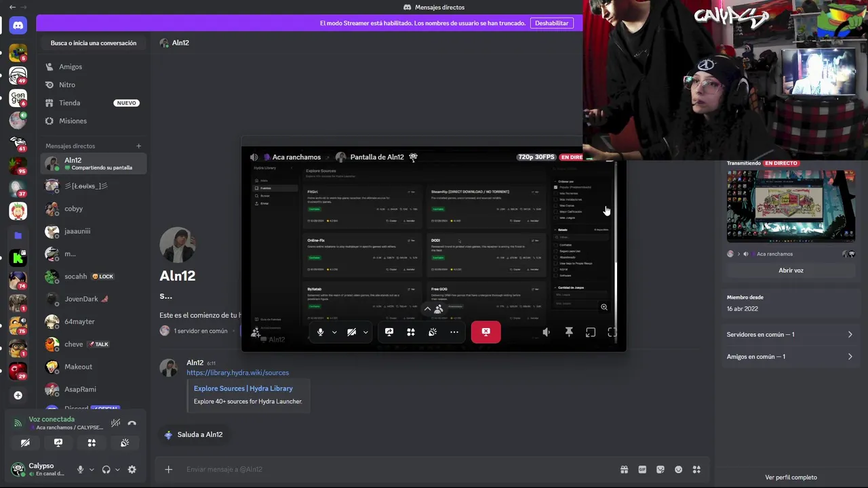This screenshot has height=488, width=868.
Task: Open more options in stream overlay
Action: click(454, 332)
